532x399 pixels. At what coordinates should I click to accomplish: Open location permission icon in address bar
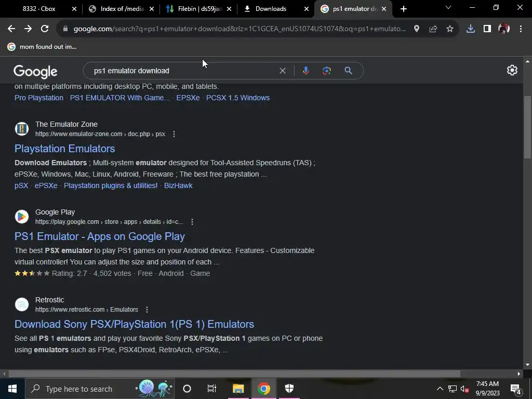(x=416, y=29)
